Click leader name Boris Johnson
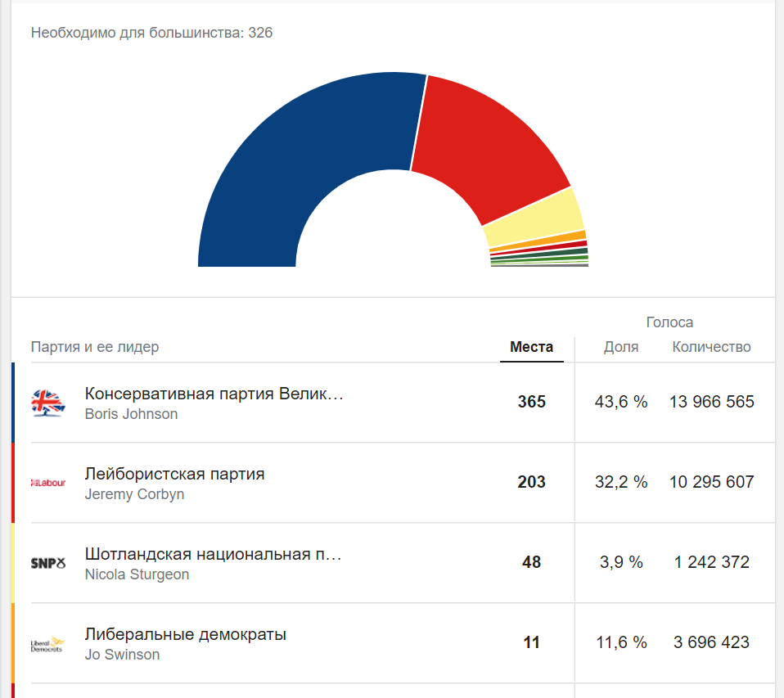Screen dimensions: 784x698 point(131,414)
